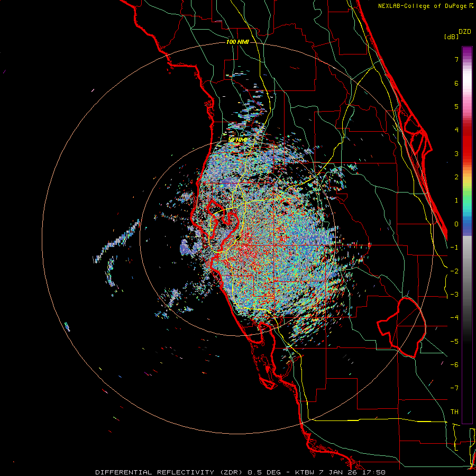Screen dimensions: 476x476
Task: Click the 100 NMI range ring label
Action: (x=237, y=42)
